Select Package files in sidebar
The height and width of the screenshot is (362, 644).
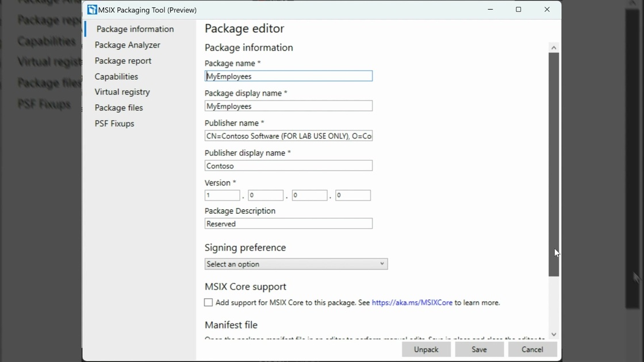point(118,108)
